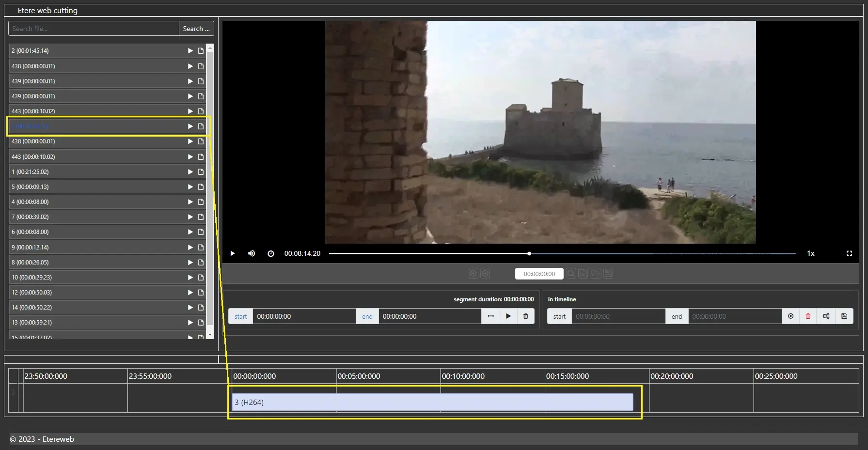Set segment start with the blue start button
The width and height of the screenshot is (868, 450).
(x=240, y=316)
